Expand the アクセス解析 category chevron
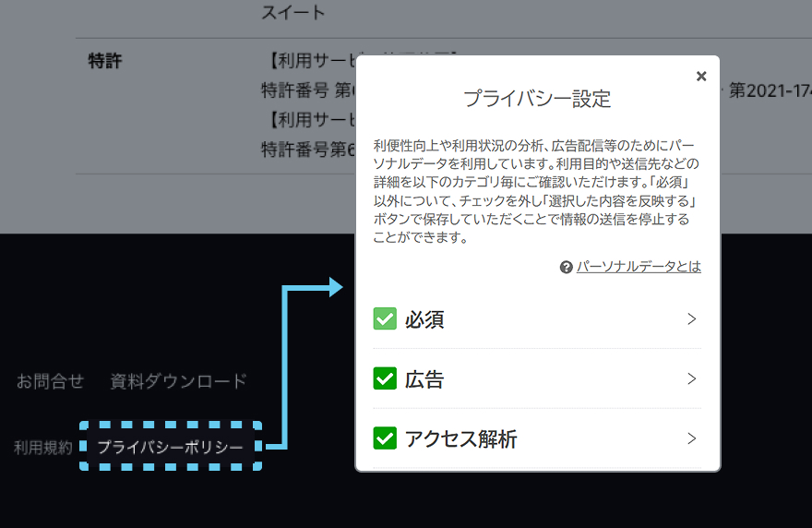The height and width of the screenshot is (528, 812). [x=692, y=438]
